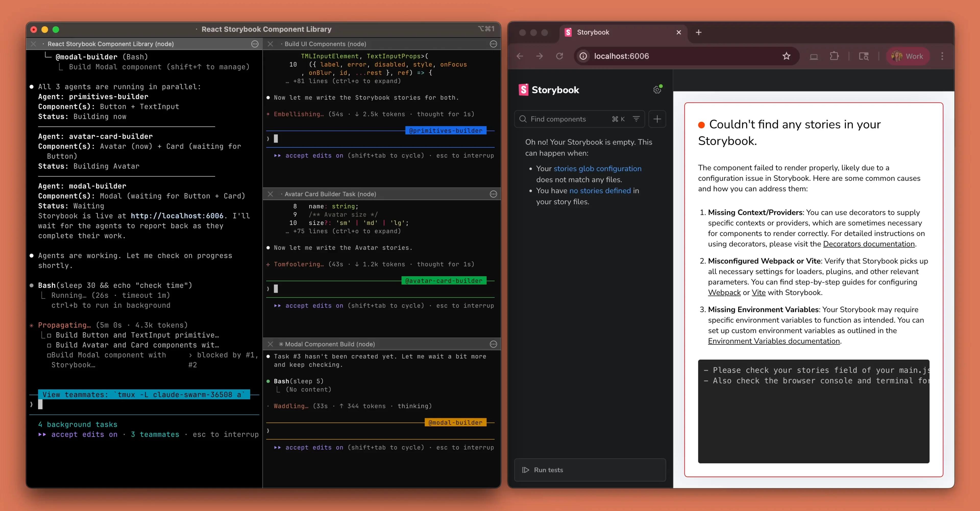
Task: Bookmark this page with the star icon
Action: pyautogui.click(x=786, y=56)
